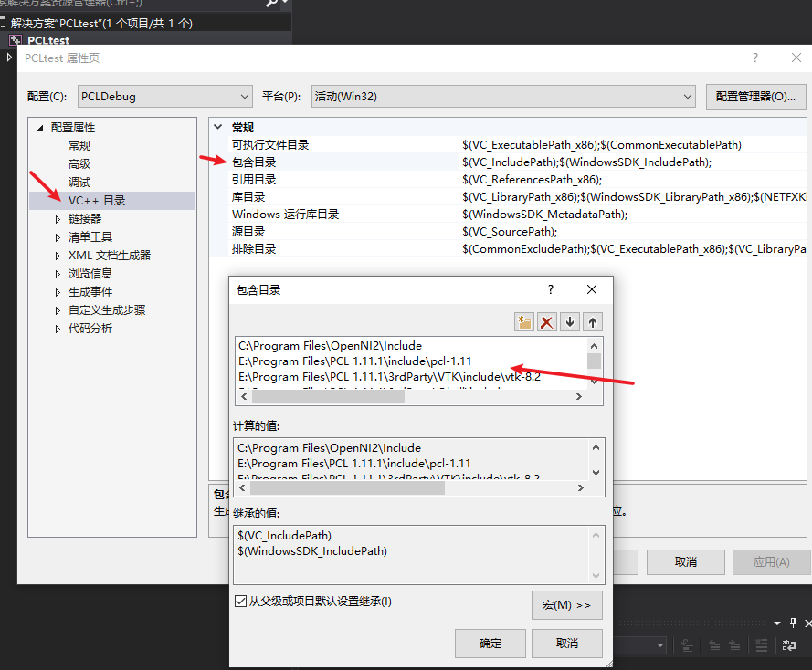Click the PCLtest project icon in Solution Explorer
Viewport: 812px width, 670px height.
point(16,39)
